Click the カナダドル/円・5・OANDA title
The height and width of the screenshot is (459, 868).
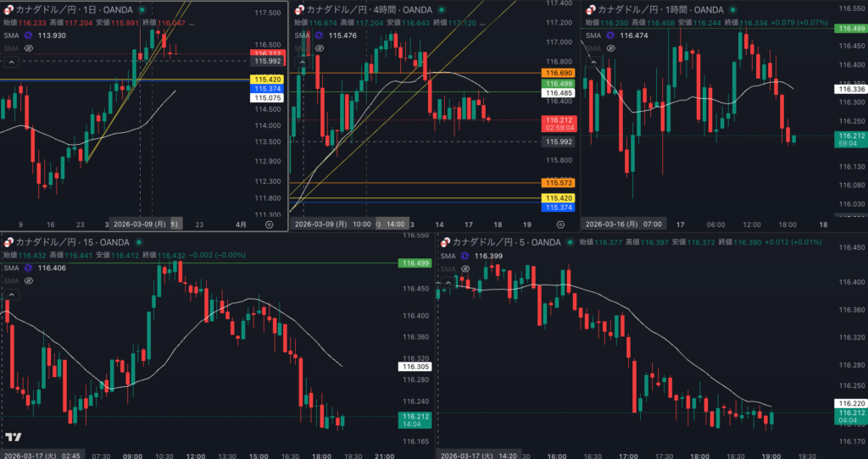tap(507, 242)
